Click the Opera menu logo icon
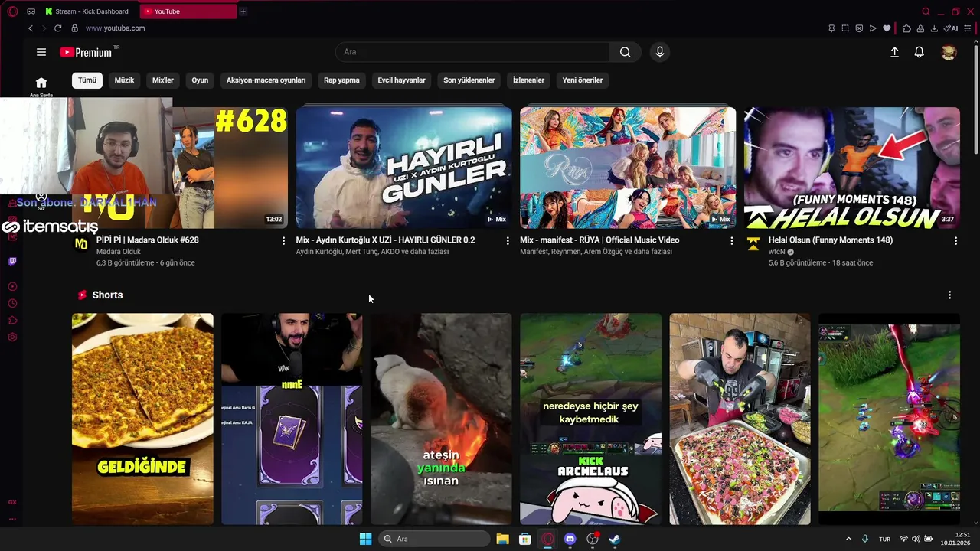The image size is (980, 551). pos(12,11)
